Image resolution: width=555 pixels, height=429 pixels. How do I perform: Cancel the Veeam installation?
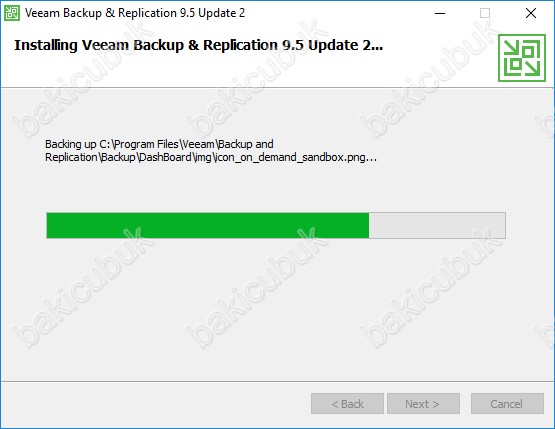click(x=507, y=404)
